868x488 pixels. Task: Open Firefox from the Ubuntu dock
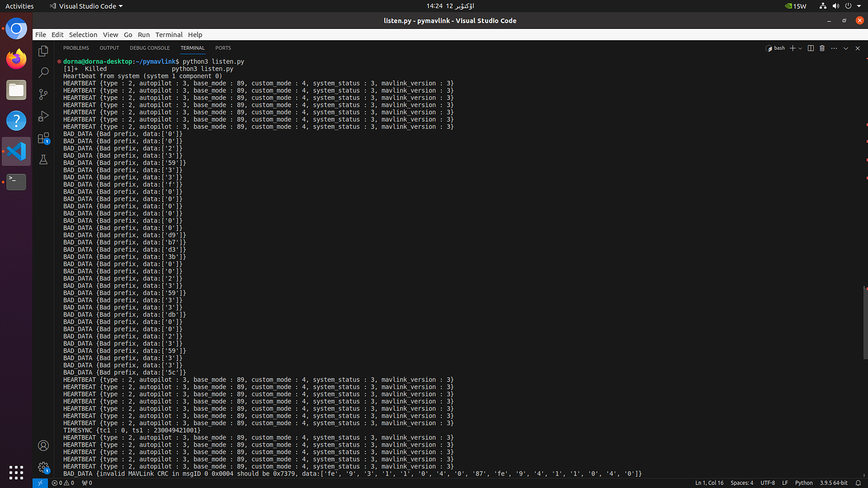point(15,59)
